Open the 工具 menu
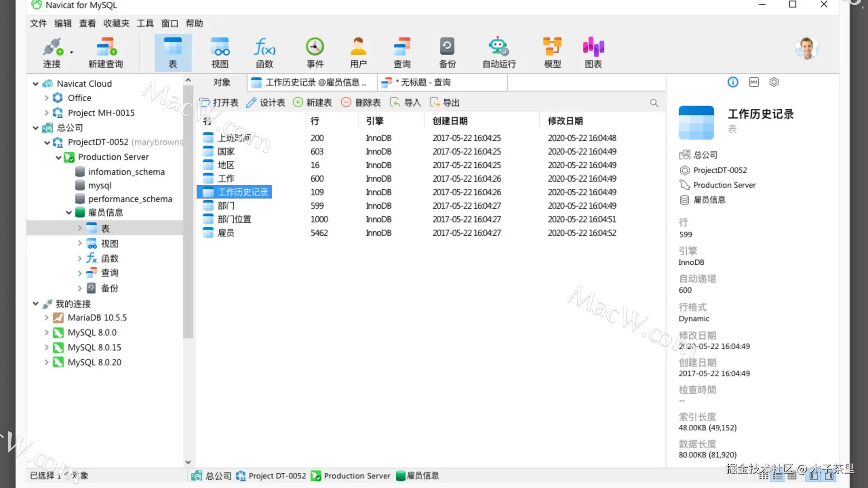This screenshot has height=488, width=868. click(145, 23)
